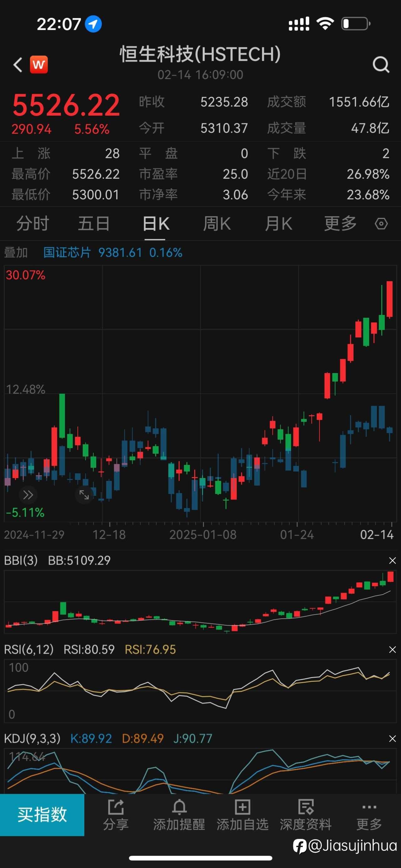Tap the 今年来 23.68% value
This screenshot has height=868, width=401.
[x=368, y=195]
